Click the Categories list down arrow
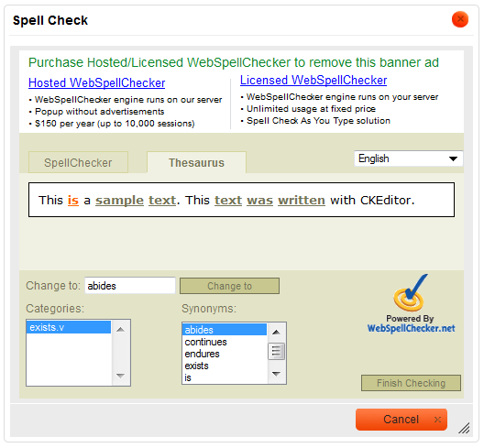This screenshot has width=484, height=448. [120, 376]
